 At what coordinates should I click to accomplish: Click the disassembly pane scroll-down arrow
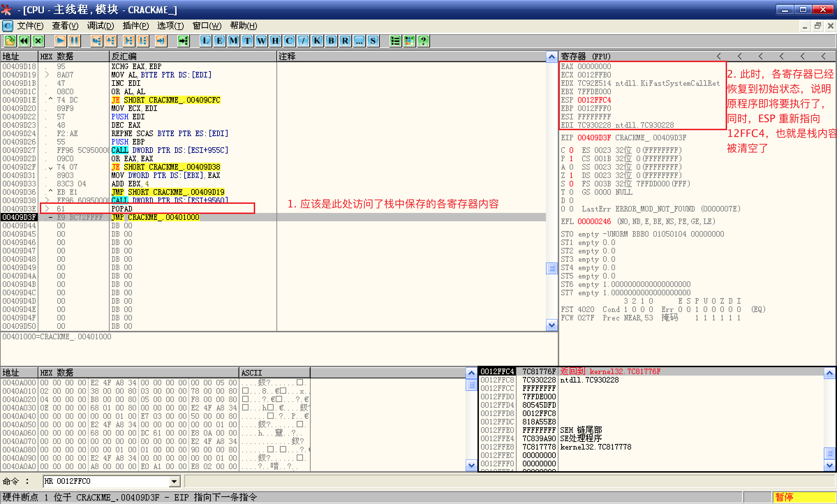(x=551, y=325)
